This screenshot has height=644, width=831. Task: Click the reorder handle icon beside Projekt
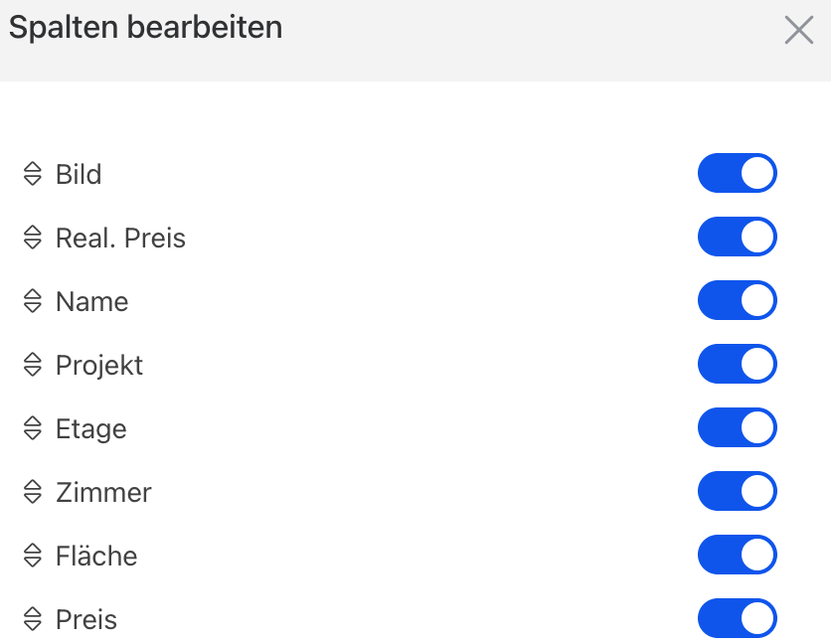point(32,365)
